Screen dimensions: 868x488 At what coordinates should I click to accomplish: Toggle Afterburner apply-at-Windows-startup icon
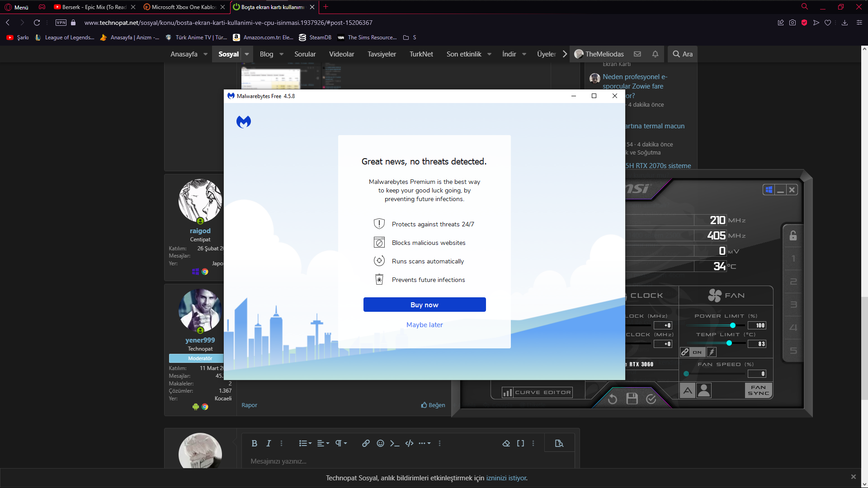pos(769,190)
